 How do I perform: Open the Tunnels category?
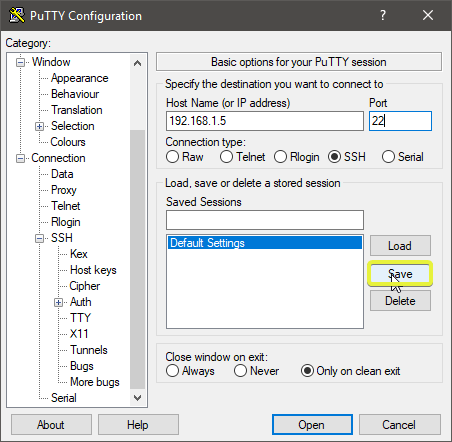coord(89,350)
